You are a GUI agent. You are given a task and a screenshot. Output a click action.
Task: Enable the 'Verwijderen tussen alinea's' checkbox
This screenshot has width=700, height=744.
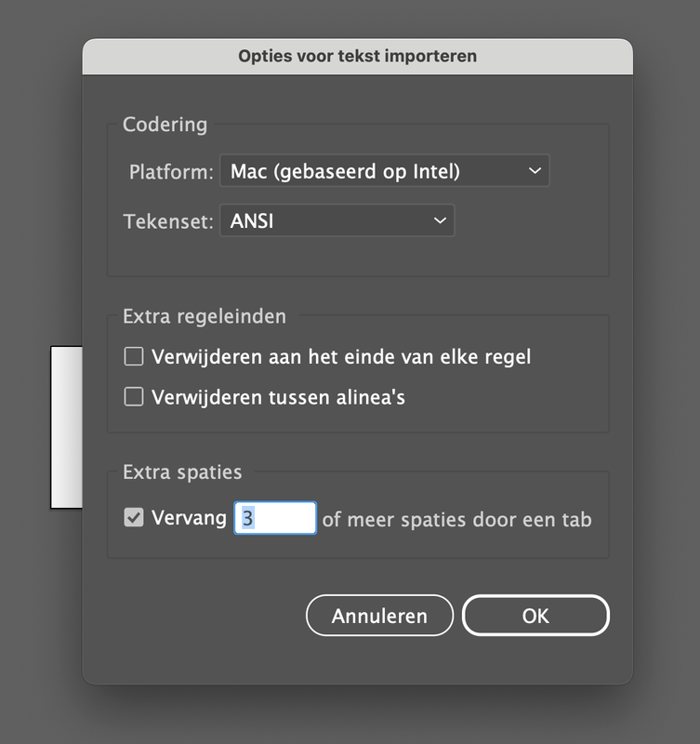click(x=135, y=397)
